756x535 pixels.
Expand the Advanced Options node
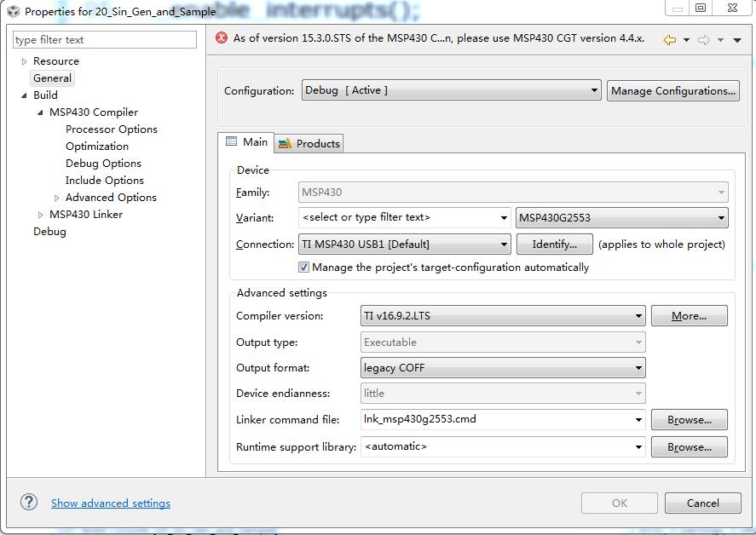pos(56,198)
